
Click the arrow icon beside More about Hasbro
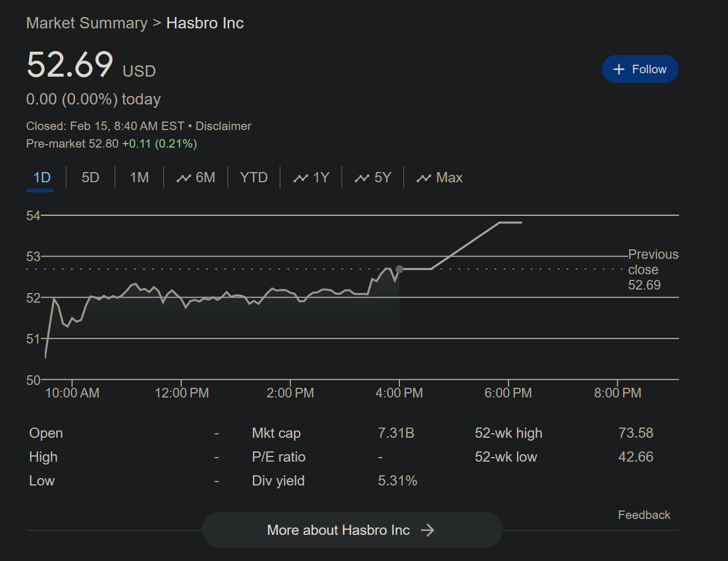[x=427, y=530]
